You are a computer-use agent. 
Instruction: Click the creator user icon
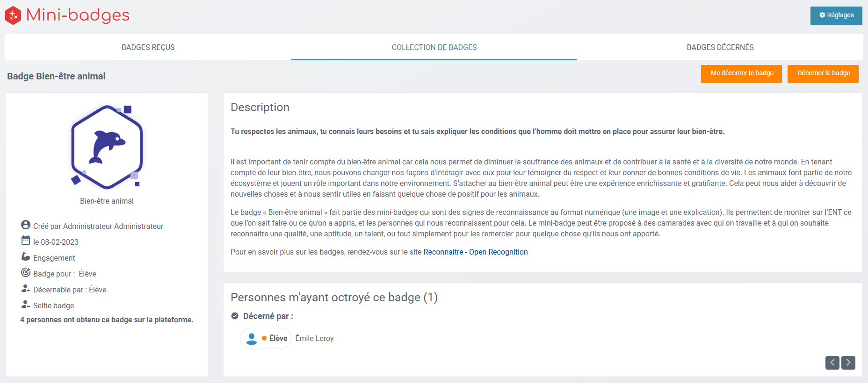click(26, 225)
